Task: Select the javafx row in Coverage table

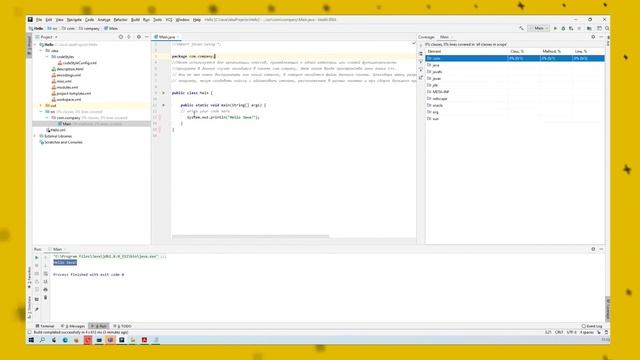Action: pos(515,72)
